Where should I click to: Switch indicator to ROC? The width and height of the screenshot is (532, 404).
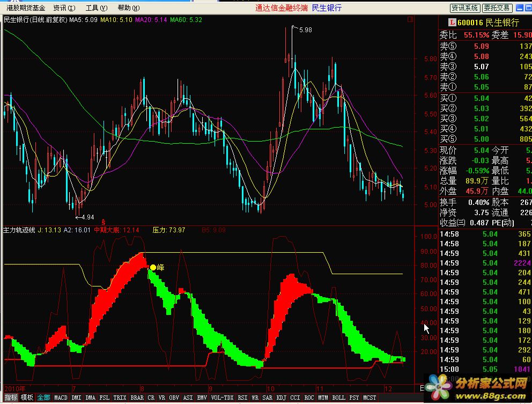pos(309,398)
